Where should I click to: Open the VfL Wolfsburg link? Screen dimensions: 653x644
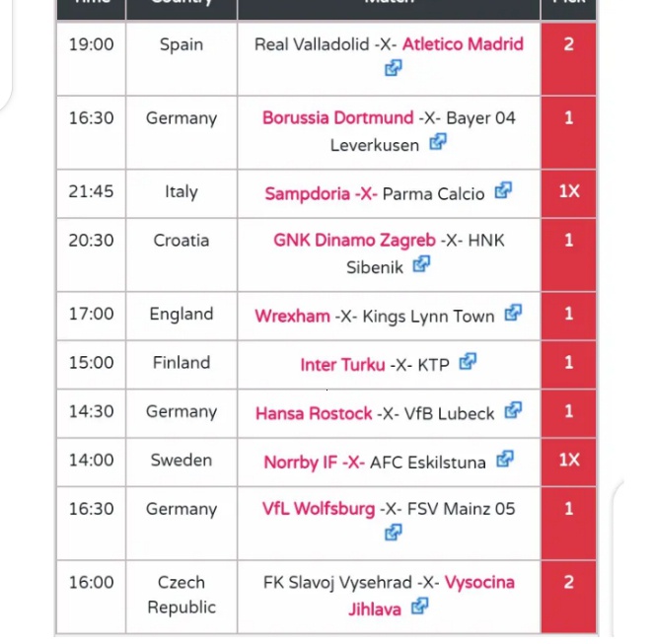click(x=319, y=509)
